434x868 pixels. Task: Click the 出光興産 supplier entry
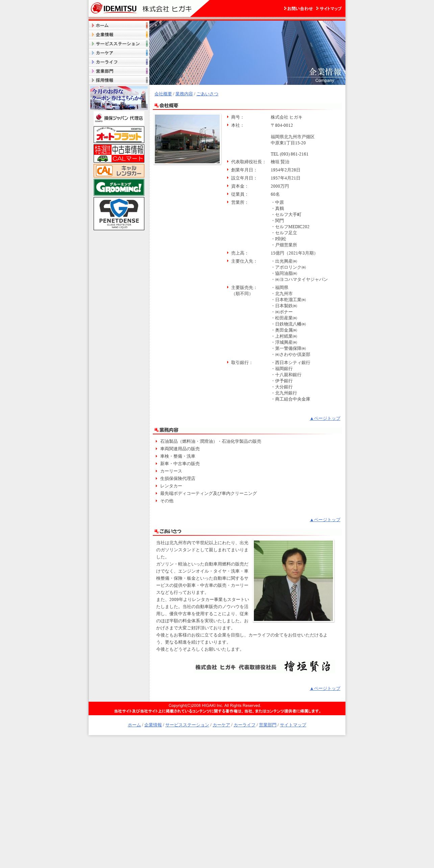tap(284, 261)
